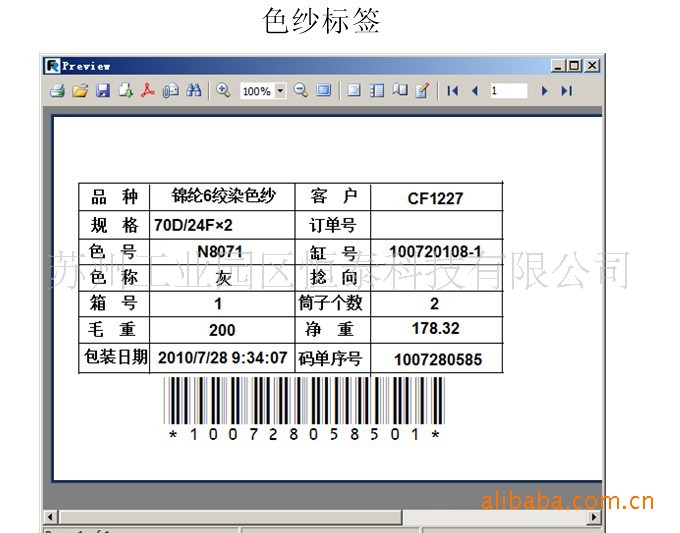Jump to last page

566,91
